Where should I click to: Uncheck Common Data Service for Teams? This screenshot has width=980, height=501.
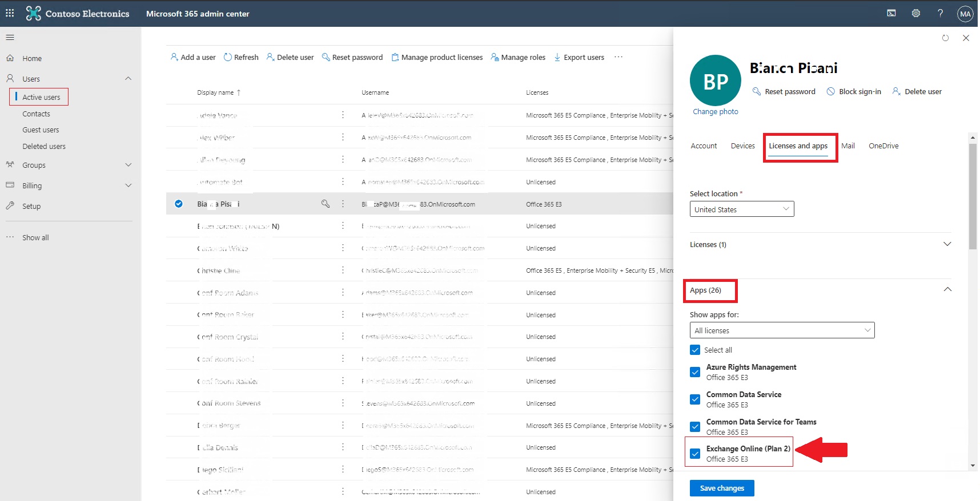point(695,427)
